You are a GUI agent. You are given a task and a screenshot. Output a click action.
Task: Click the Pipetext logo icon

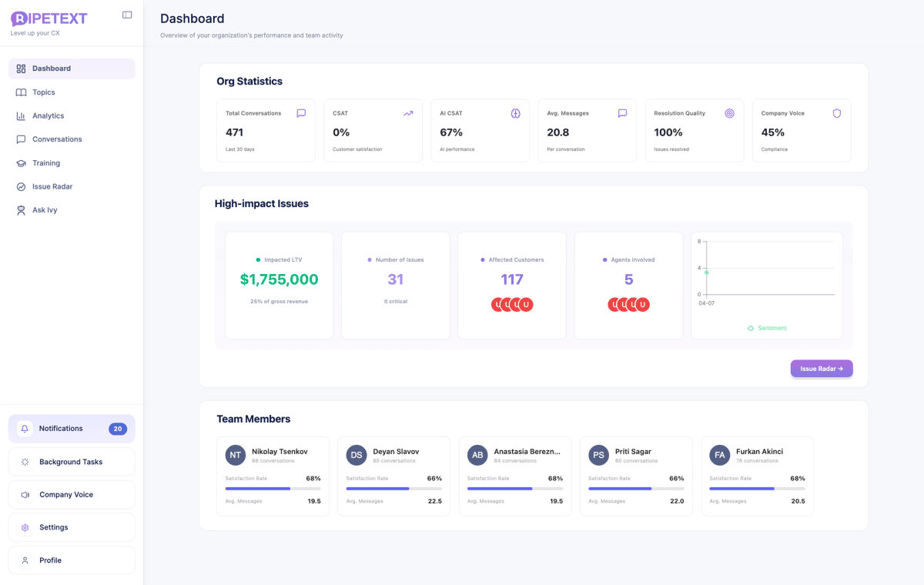18,18
